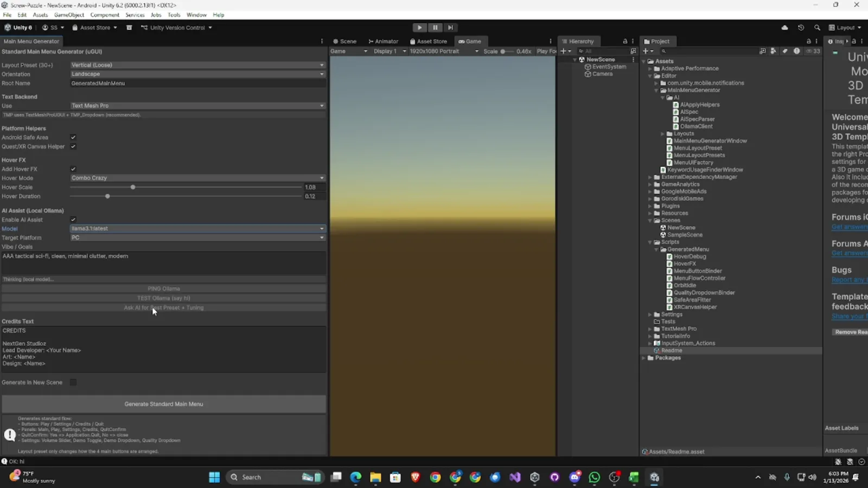Open WhatsApp from the taskbar
This screenshot has width=868, height=488.
tap(595, 477)
